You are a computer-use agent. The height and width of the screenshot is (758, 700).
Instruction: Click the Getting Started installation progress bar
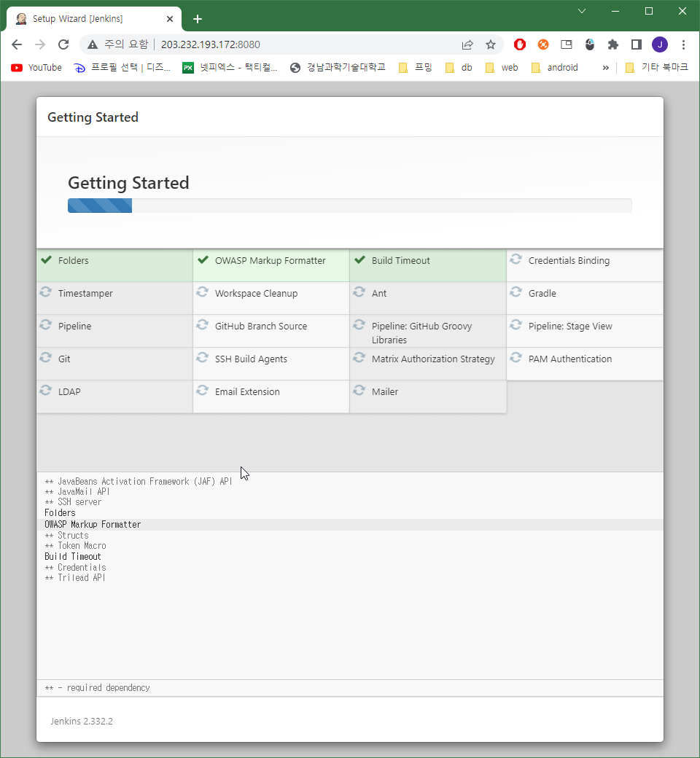[350, 205]
